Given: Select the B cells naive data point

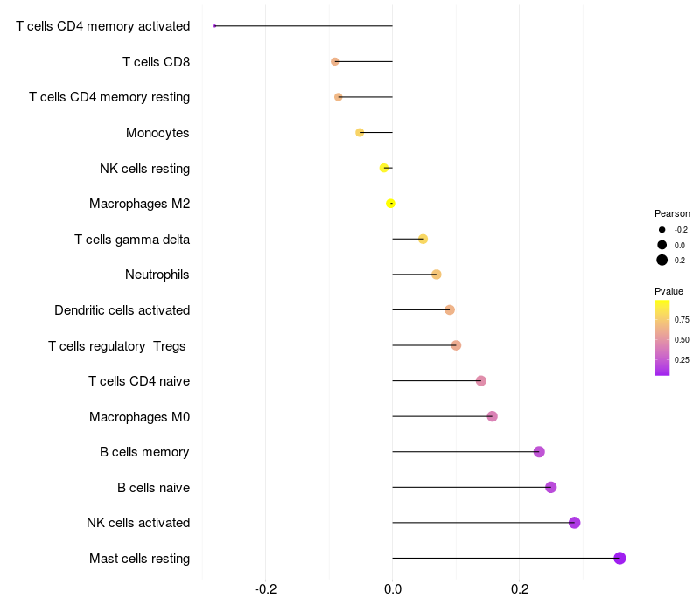Looking at the screenshot, I should point(550,487).
